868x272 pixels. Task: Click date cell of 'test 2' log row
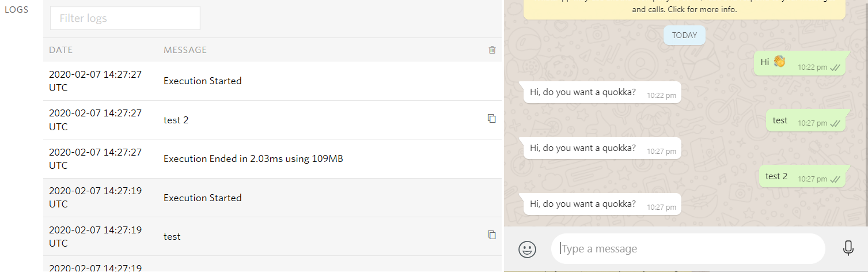[95, 120]
